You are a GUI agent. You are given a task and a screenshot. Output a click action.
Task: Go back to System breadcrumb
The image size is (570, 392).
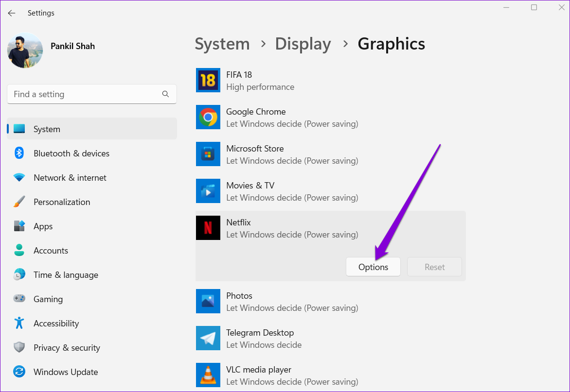point(222,44)
